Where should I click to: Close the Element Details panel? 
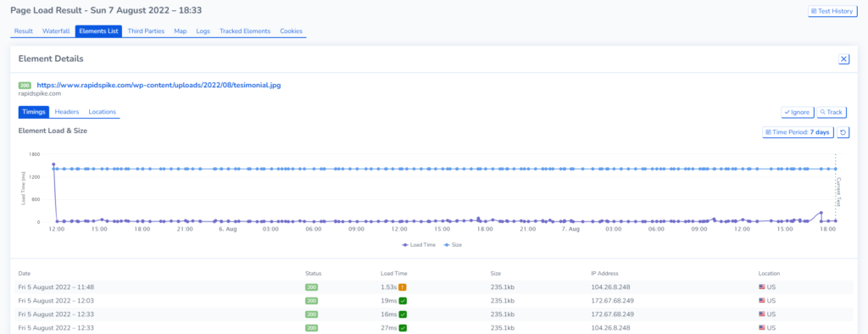(x=843, y=59)
